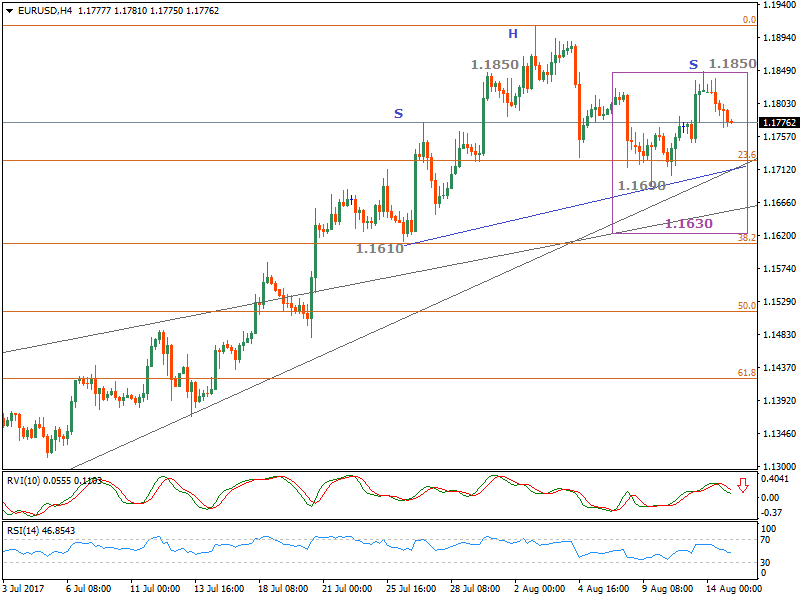Click the Fibonacci 0.0 level label
The height and width of the screenshot is (600, 800).
point(749,20)
